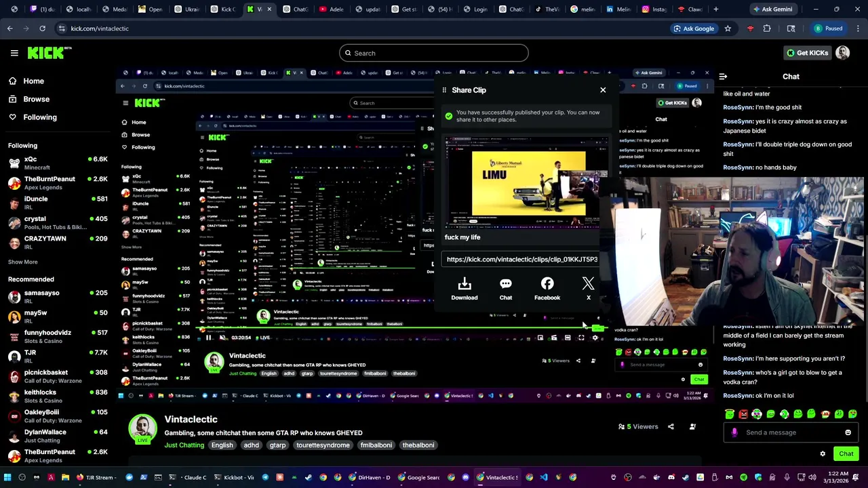Open the Paused profile chip
This screenshot has height=488, width=868.
point(829,28)
